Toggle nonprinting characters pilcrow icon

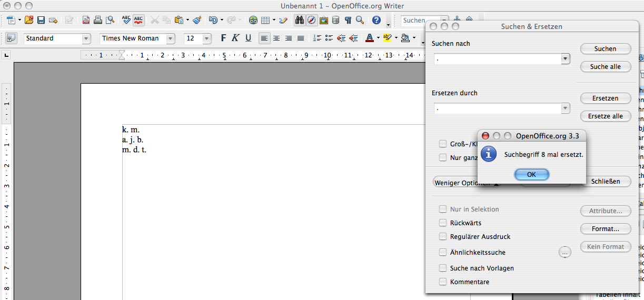point(348,20)
